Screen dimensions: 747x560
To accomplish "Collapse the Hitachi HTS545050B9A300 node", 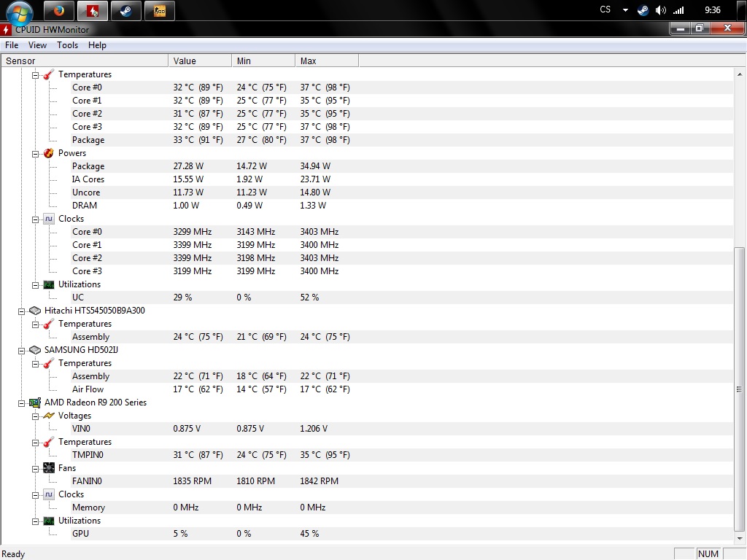I will 21,311.
